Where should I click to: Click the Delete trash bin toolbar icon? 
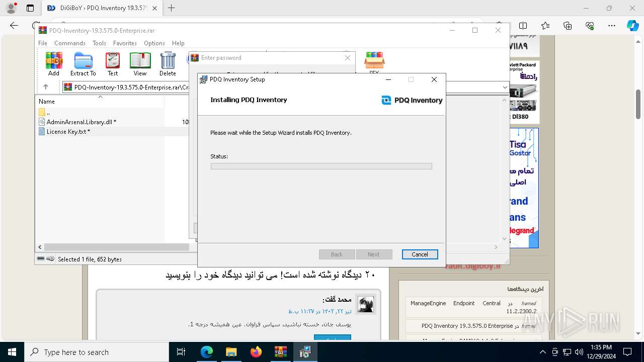click(x=168, y=64)
